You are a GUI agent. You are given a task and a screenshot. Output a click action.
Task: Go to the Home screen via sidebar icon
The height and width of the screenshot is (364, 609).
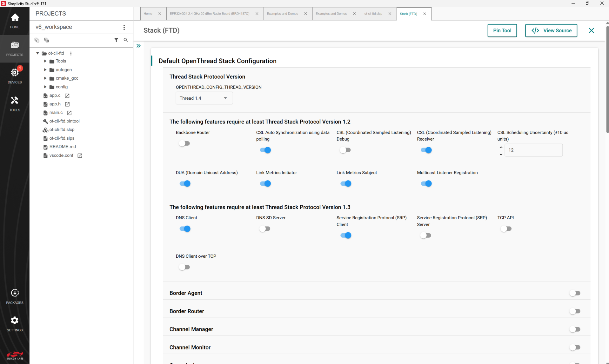15,21
